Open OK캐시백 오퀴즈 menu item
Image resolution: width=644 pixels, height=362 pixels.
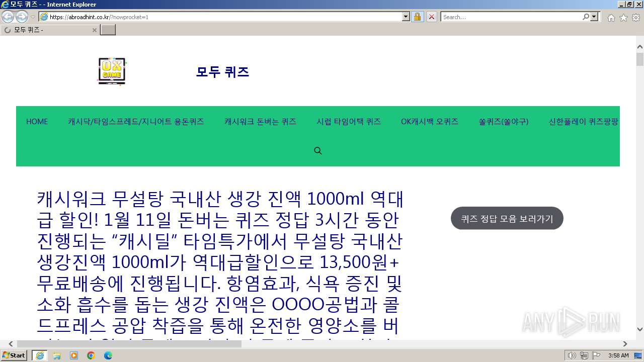(x=430, y=121)
